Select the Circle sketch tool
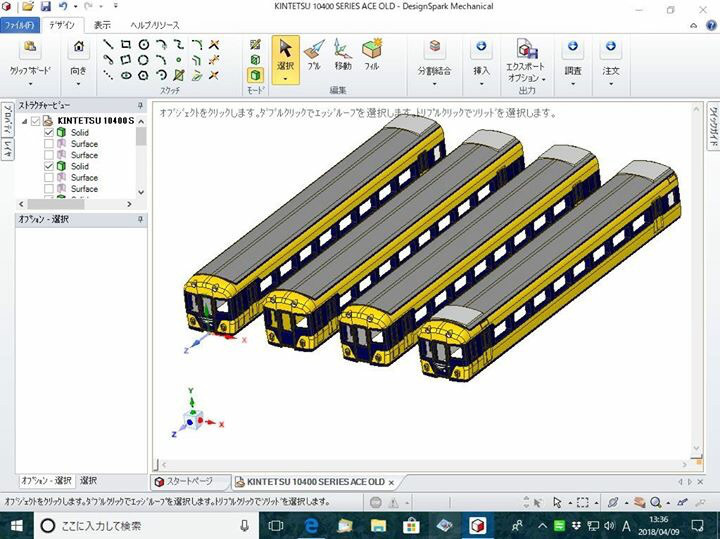This screenshot has width=720, height=539. 143,45
